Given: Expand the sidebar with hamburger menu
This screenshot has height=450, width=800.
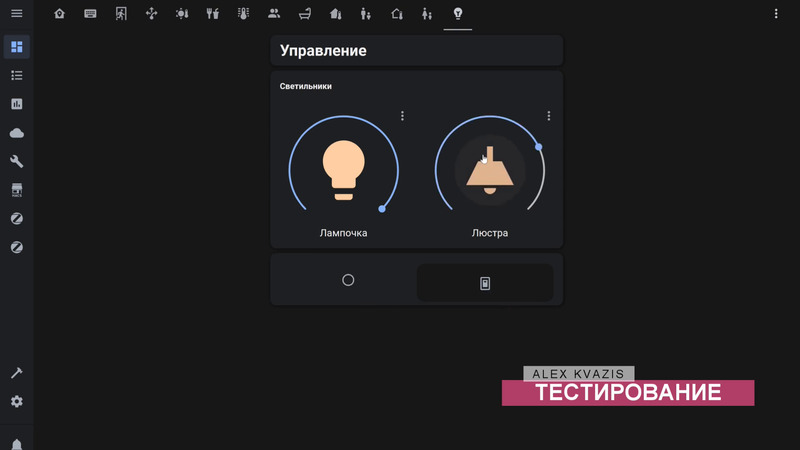Looking at the screenshot, I should [x=16, y=14].
